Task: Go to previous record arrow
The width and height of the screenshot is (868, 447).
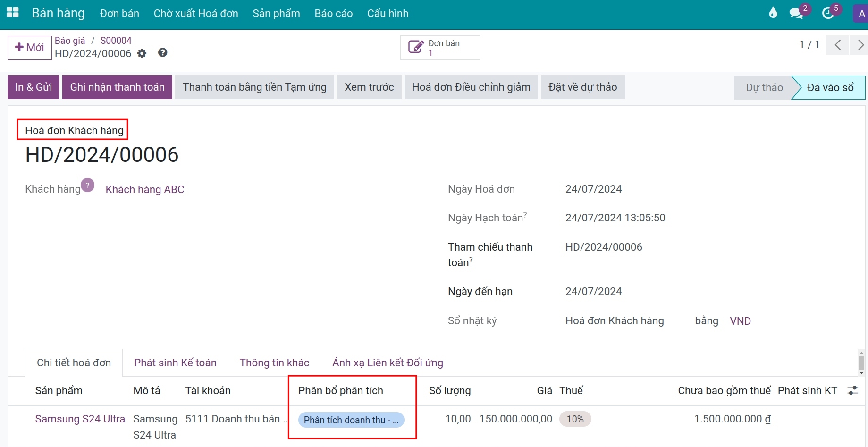Action: coord(838,45)
